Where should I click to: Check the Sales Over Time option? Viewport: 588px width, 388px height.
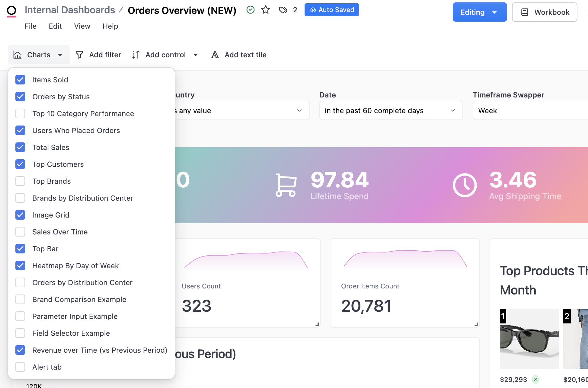(x=20, y=232)
